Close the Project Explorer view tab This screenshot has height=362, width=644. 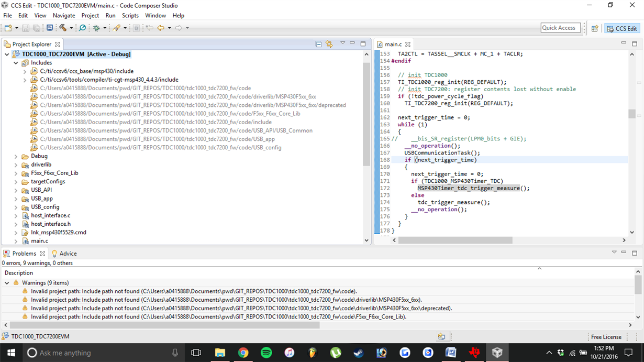pos(58,45)
